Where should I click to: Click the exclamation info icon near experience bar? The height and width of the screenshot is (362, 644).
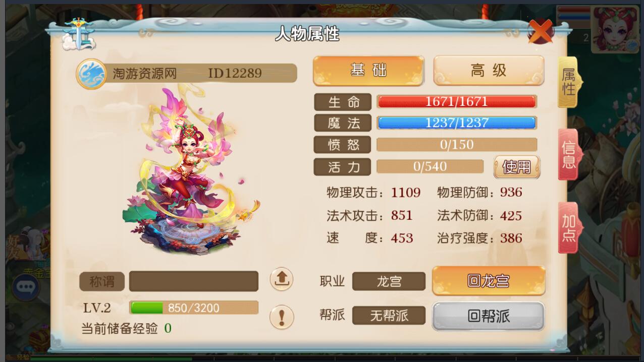point(281,317)
